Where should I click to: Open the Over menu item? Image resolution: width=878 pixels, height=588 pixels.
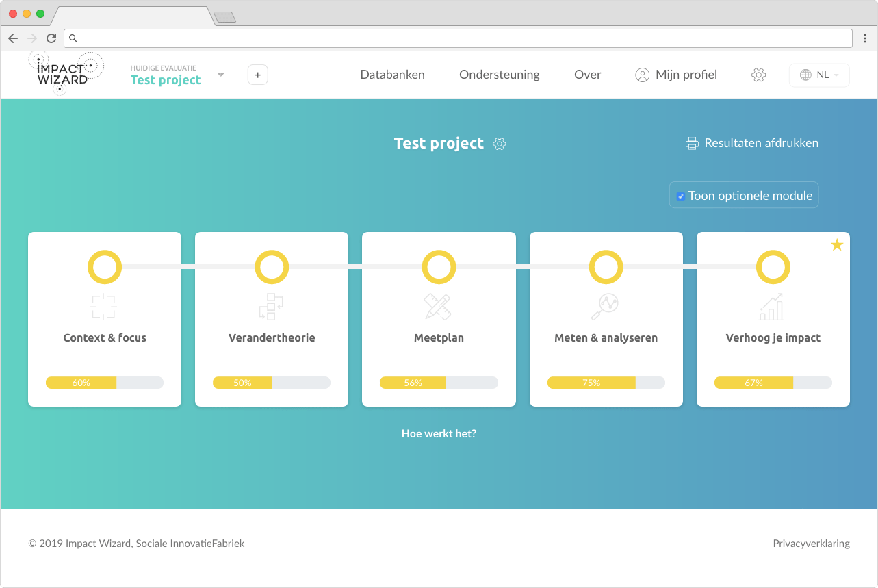(x=587, y=75)
